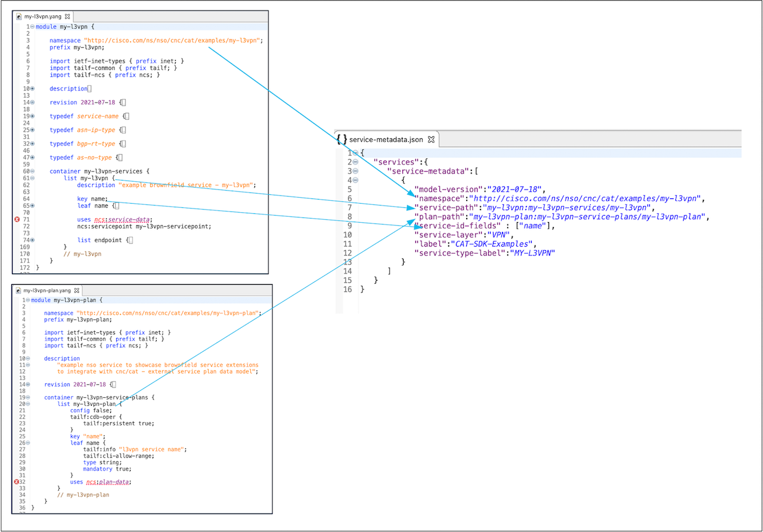Expand the folded typedef service-name at line 19
This screenshot has height=532, width=763.
pyautogui.click(x=32, y=116)
